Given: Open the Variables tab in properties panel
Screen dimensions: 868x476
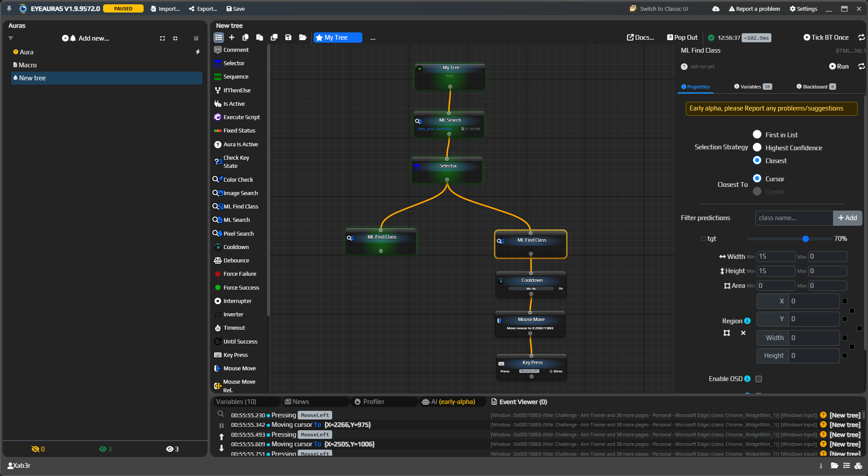Looking at the screenshot, I should (753, 87).
